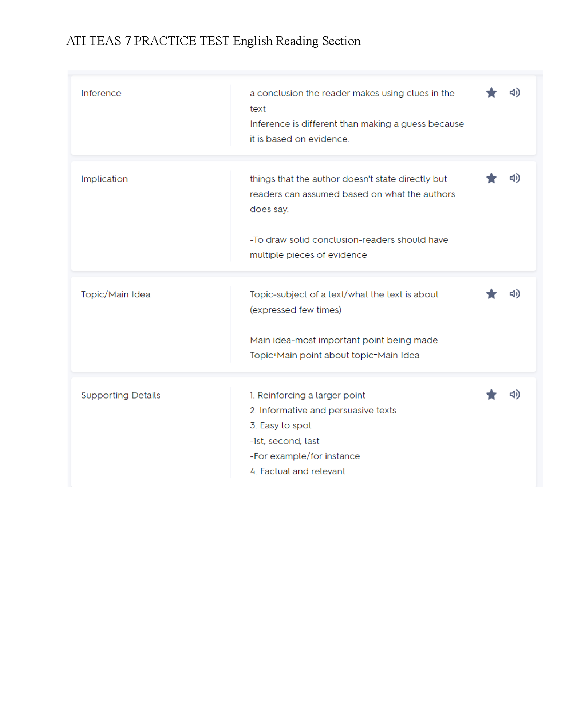Click the definition starting "a conclusion the reader"
Viewport: 563px width, 728px height.
tap(352, 93)
